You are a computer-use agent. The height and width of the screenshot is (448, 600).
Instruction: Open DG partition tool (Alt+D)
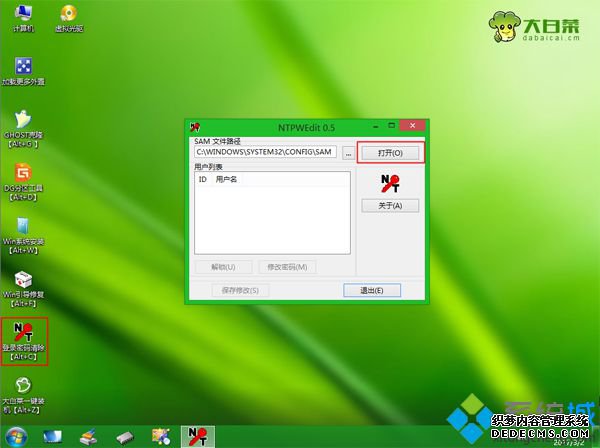[23, 182]
